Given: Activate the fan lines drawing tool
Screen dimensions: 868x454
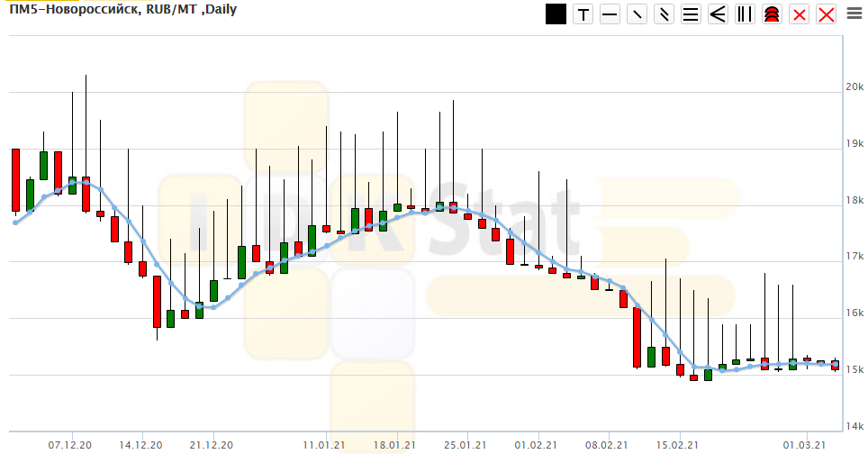Looking at the screenshot, I should [x=718, y=14].
